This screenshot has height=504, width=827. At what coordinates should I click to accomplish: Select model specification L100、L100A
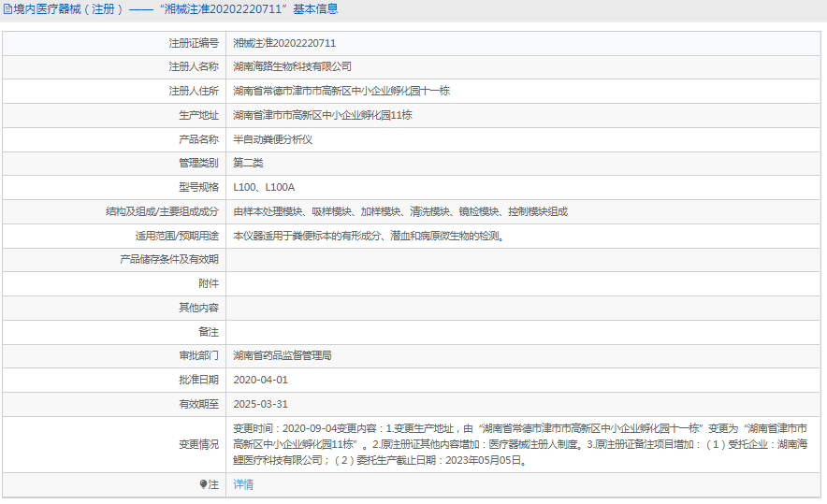point(264,187)
